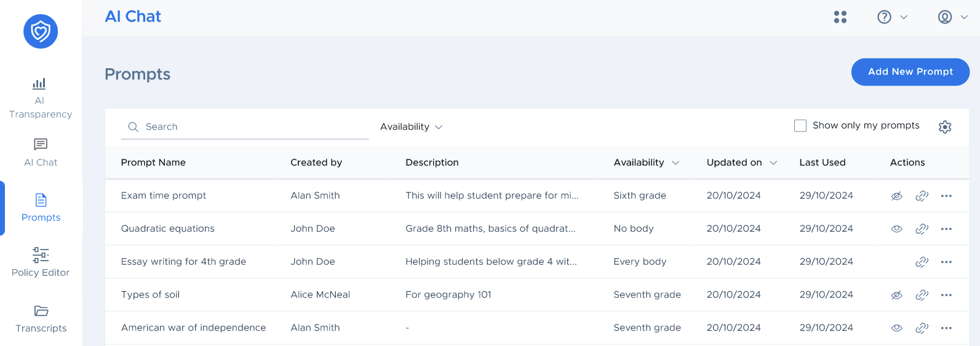Copy link for Essay writing prompt
The image size is (980, 346).
[922, 262]
